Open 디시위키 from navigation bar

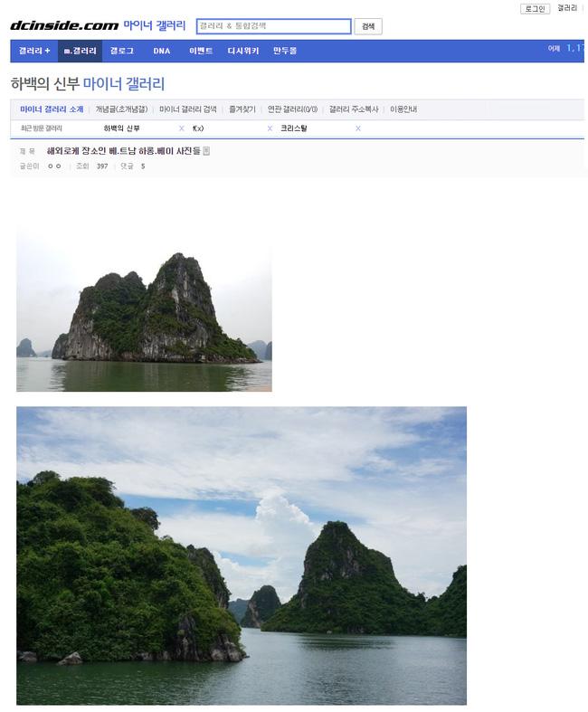[243, 51]
